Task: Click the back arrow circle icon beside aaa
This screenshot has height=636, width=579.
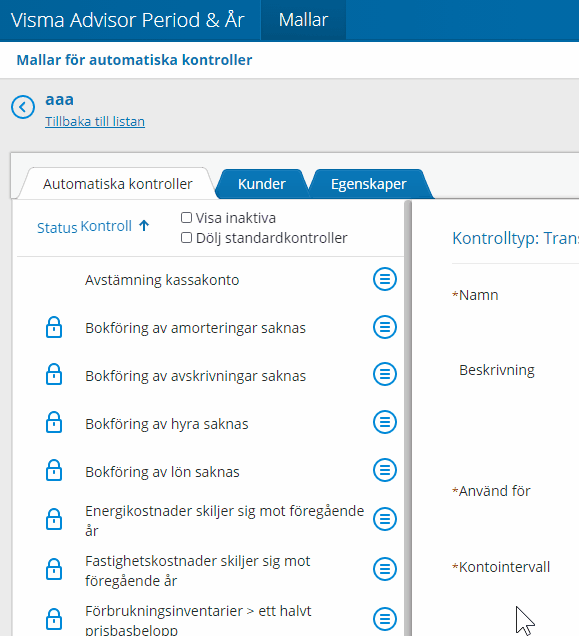Action: click(x=23, y=107)
